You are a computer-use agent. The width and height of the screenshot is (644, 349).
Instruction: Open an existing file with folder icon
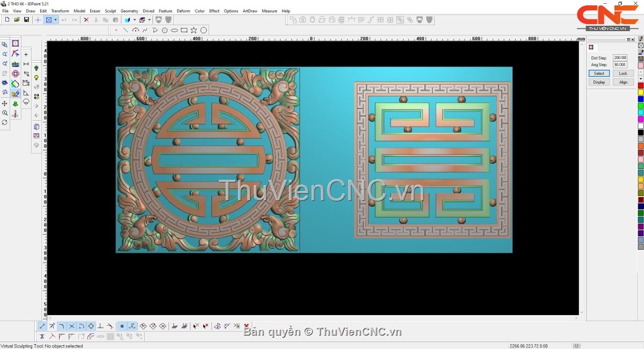(x=17, y=20)
